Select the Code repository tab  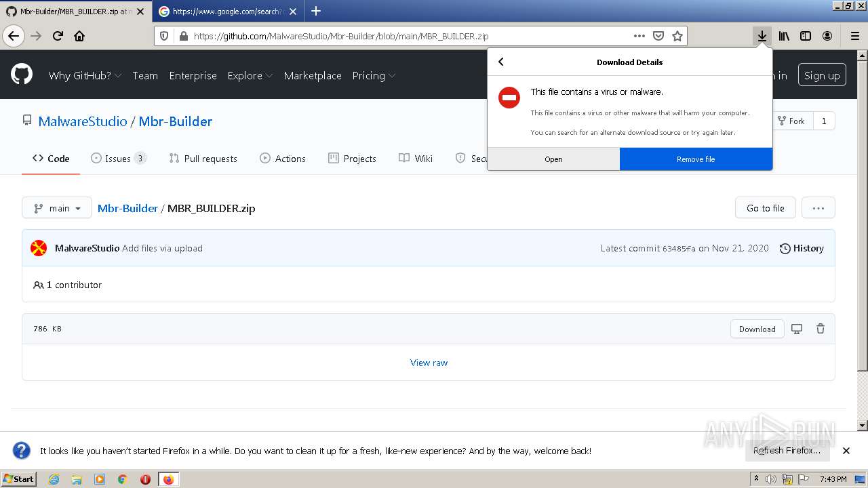[x=51, y=159]
